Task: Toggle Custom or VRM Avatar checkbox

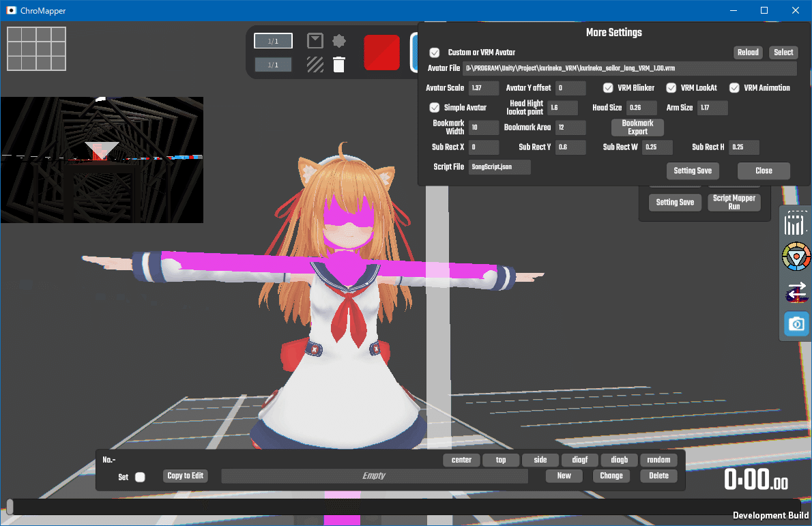Action: [435, 53]
